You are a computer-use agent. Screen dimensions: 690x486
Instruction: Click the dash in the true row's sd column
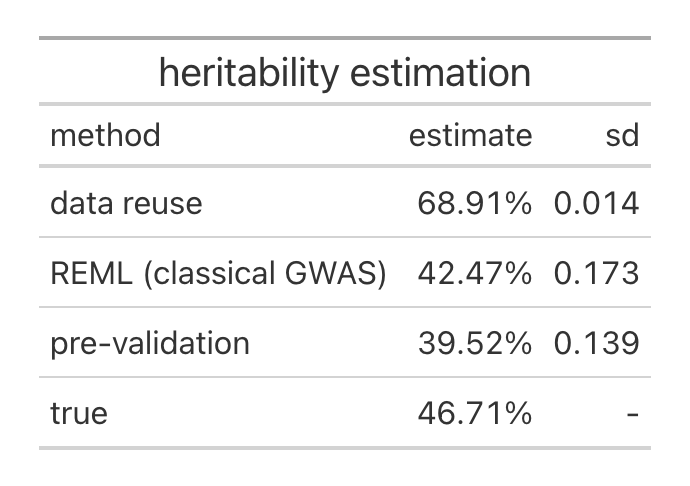click(631, 413)
